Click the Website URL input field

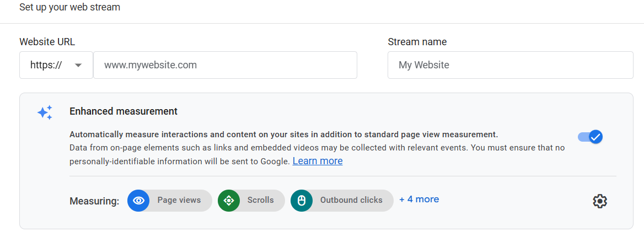(225, 65)
